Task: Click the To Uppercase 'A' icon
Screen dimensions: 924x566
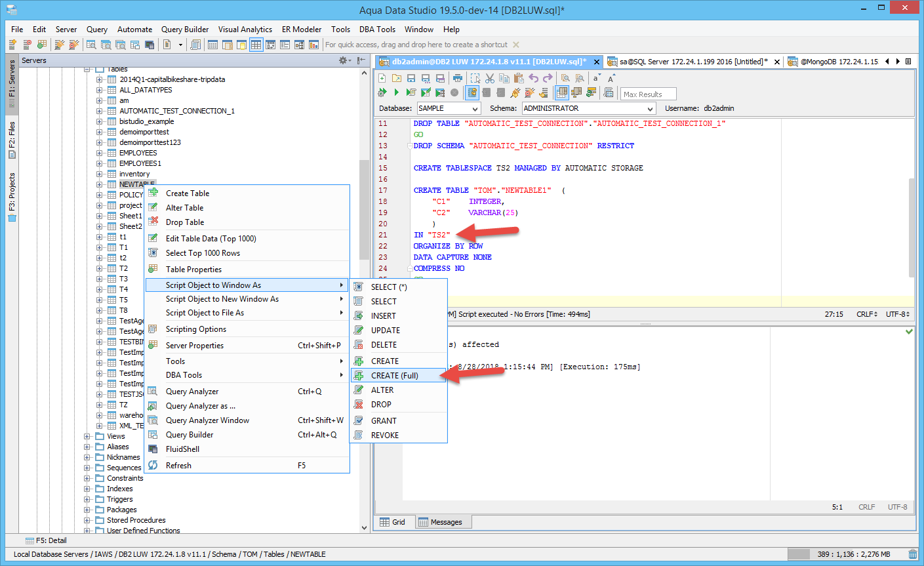Action: click(x=611, y=78)
